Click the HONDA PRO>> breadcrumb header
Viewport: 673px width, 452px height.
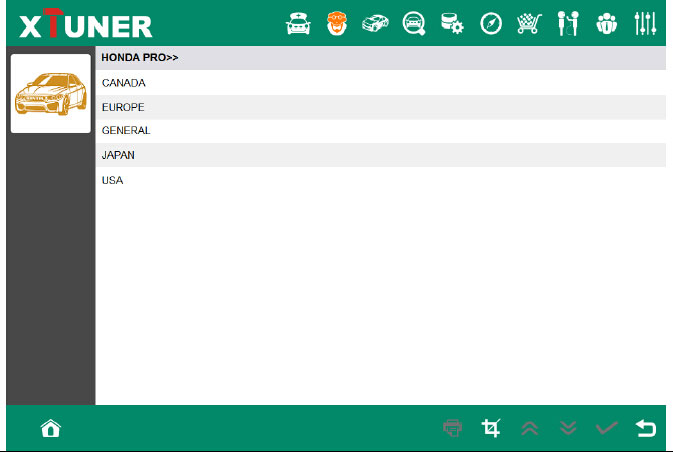(381, 58)
